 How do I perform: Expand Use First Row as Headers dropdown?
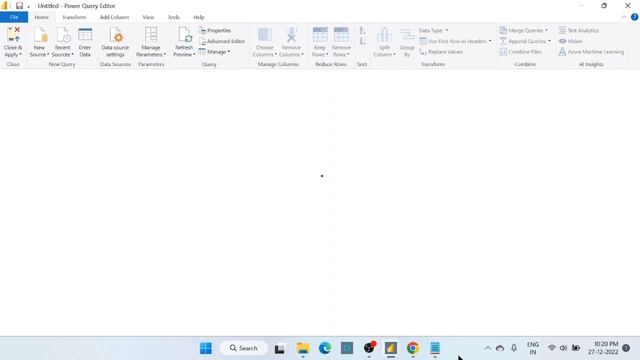(490, 41)
